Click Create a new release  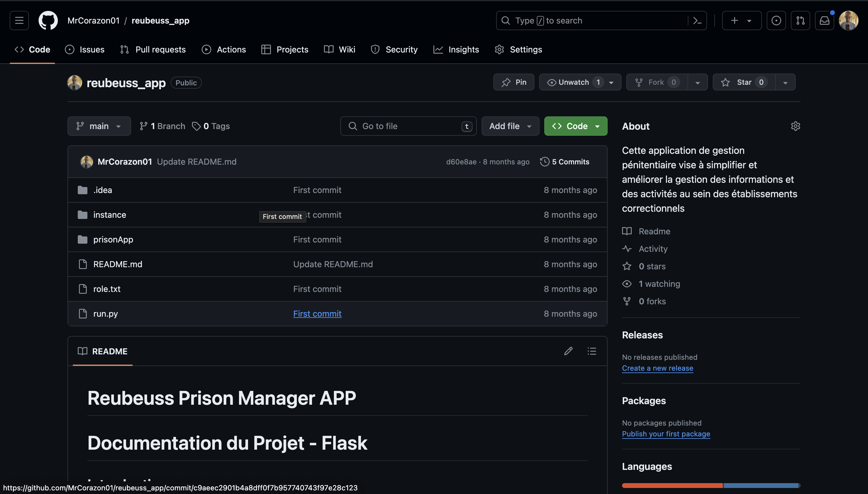(x=657, y=368)
